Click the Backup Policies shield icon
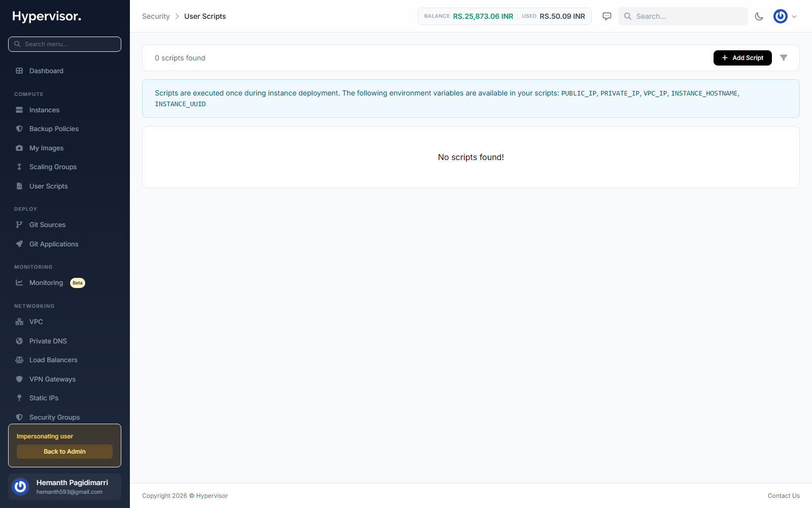This screenshot has height=508, width=812. [x=19, y=129]
